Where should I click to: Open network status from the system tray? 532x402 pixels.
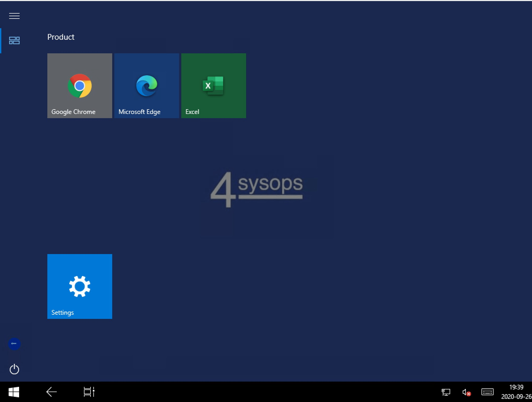[446, 392]
